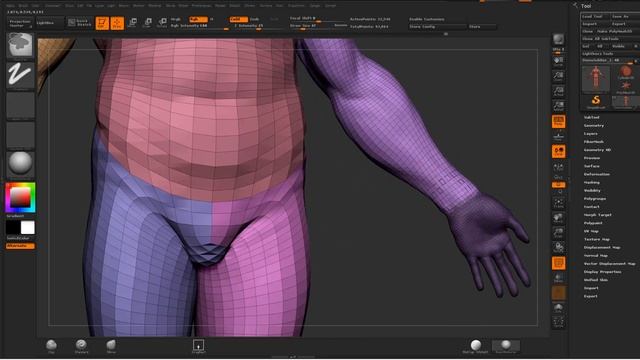Click the Alternate button under SwitchColor
This screenshot has height=360, width=640.
(x=20, y=246)
